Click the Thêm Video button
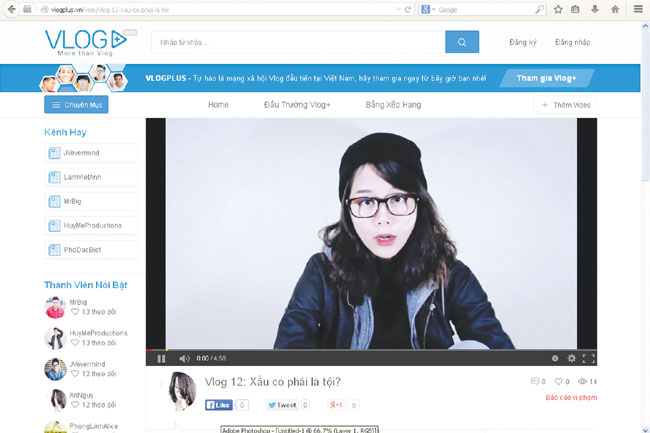The width and height of the screenshot is (650, 433). tap(565, 105)
